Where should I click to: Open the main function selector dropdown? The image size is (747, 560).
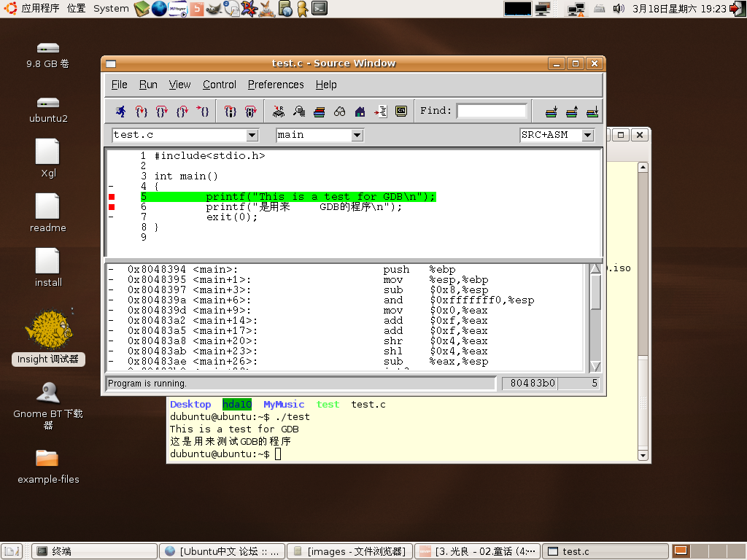pyautogui.click(x=357, y=135)
